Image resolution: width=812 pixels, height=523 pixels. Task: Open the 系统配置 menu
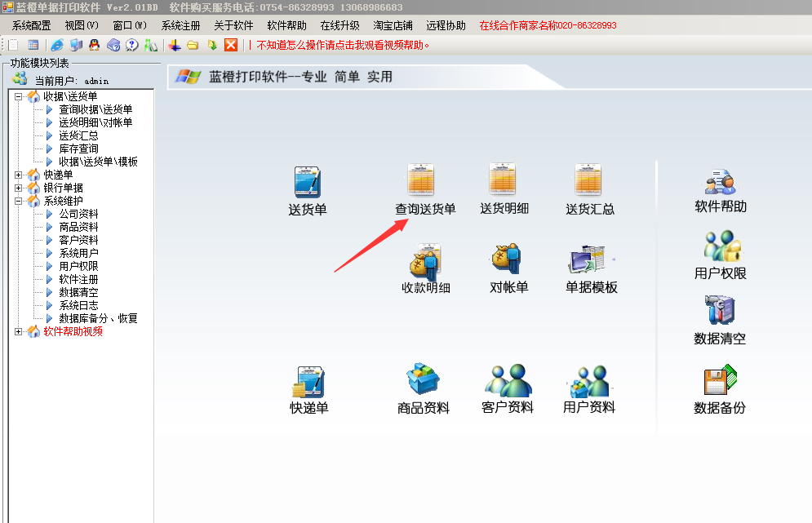[x=32, y=25]
